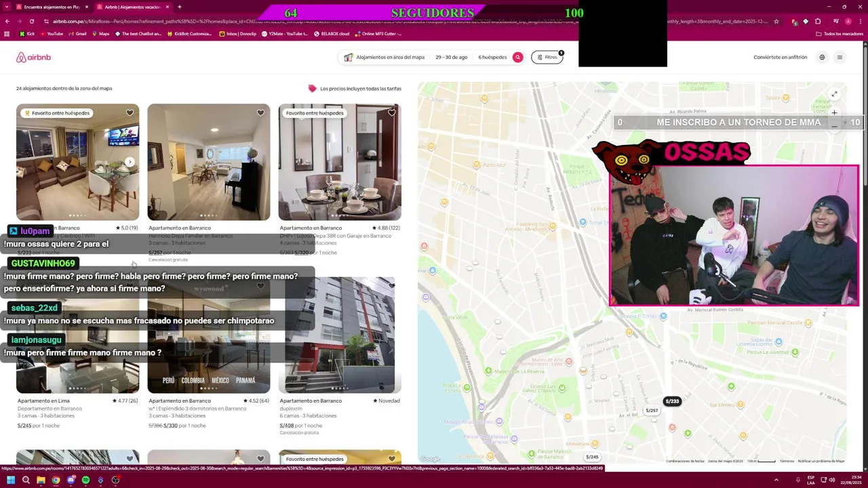Open the Filtros filter button

click(x=547, y=57)
